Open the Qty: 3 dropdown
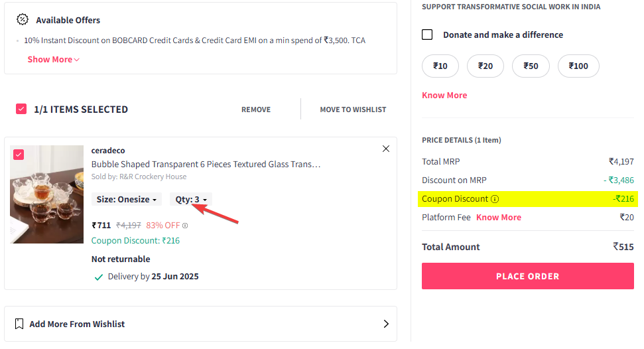Image resolution: width=644 pixels, height=349 pixels. pos(191,199)
